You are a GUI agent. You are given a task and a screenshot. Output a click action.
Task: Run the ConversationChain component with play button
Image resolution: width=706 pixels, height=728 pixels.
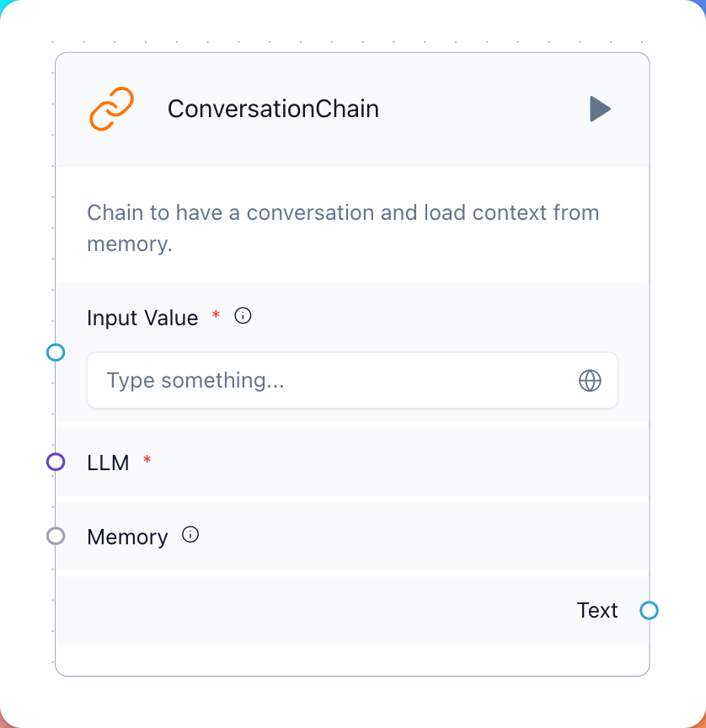coord(600,109)
